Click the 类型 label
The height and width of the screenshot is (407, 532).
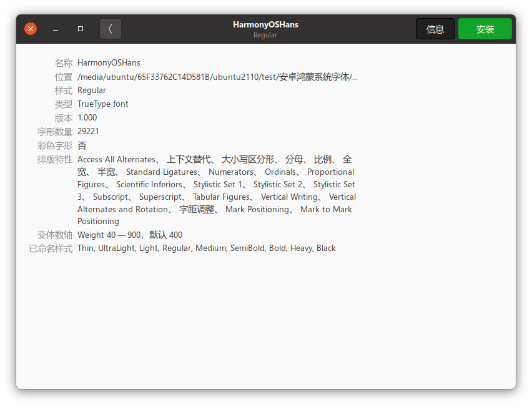click(64, 104)
